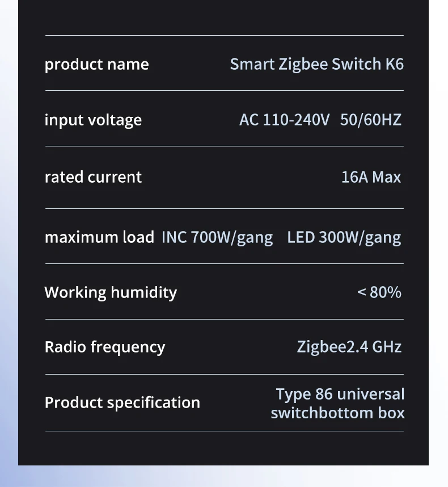
Task: Select 'INC 700W/gang' text
Action: [217, 238]
